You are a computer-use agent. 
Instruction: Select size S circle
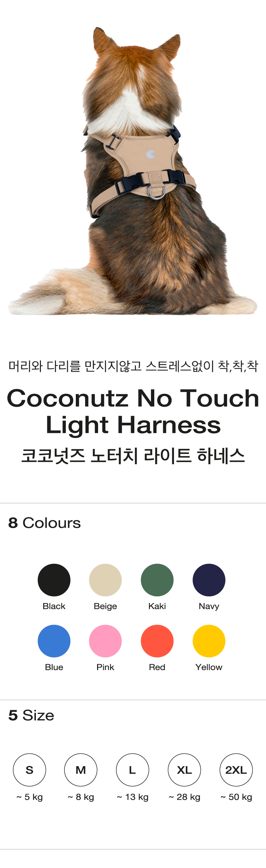coord(29,770)
